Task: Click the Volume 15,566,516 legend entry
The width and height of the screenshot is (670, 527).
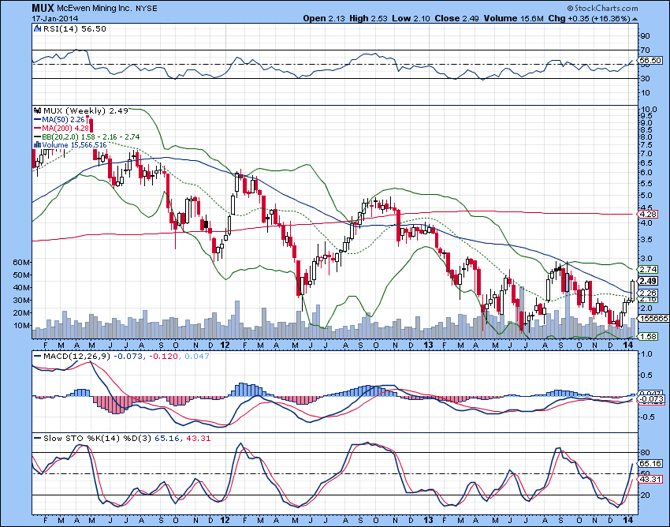Action: pyautogui.click(x=74, y=145)
